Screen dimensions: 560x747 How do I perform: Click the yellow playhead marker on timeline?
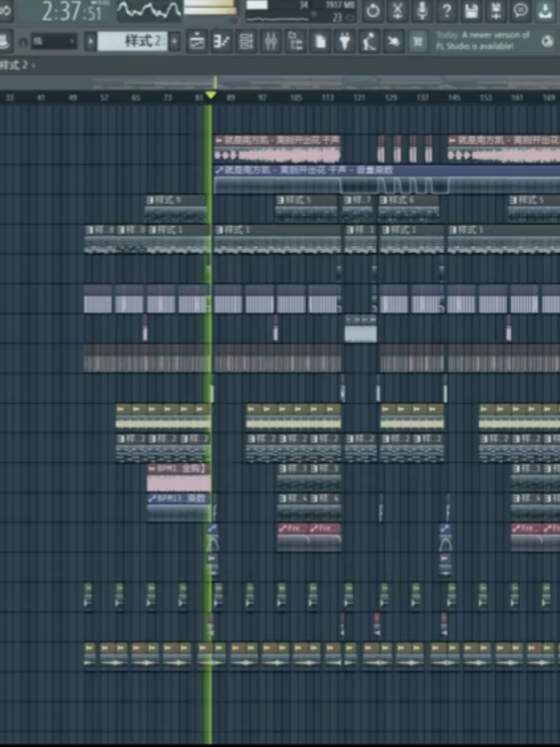[210, 95]
